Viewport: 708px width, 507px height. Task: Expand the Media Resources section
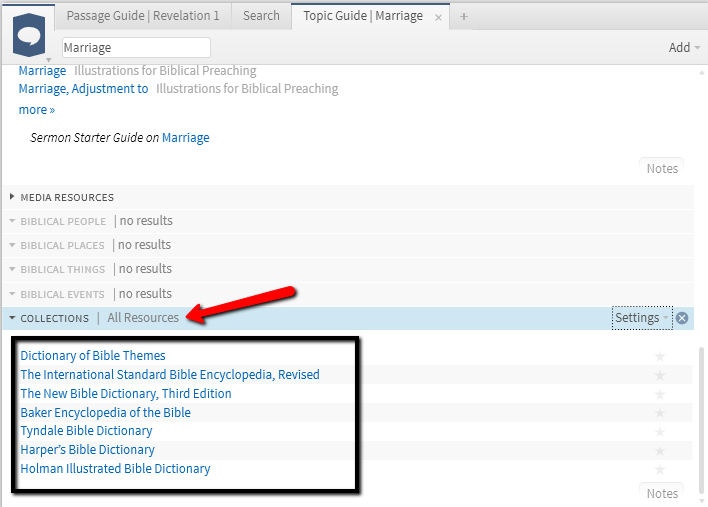coord(12,197)
